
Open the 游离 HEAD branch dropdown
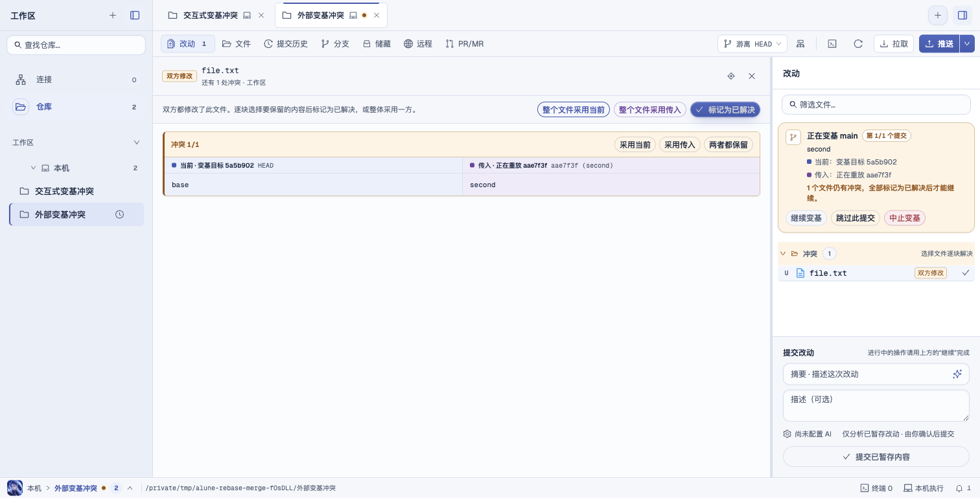tap(752, 43)
